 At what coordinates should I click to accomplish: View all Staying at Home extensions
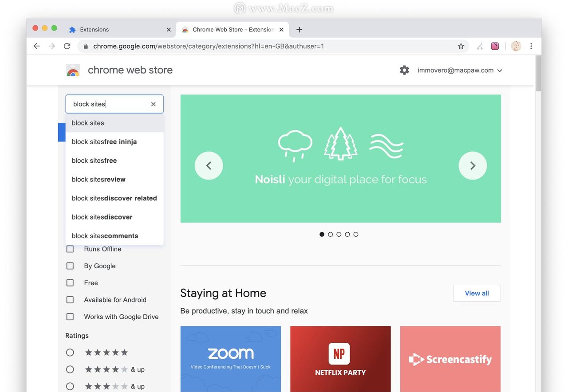(x=477, y=293)
